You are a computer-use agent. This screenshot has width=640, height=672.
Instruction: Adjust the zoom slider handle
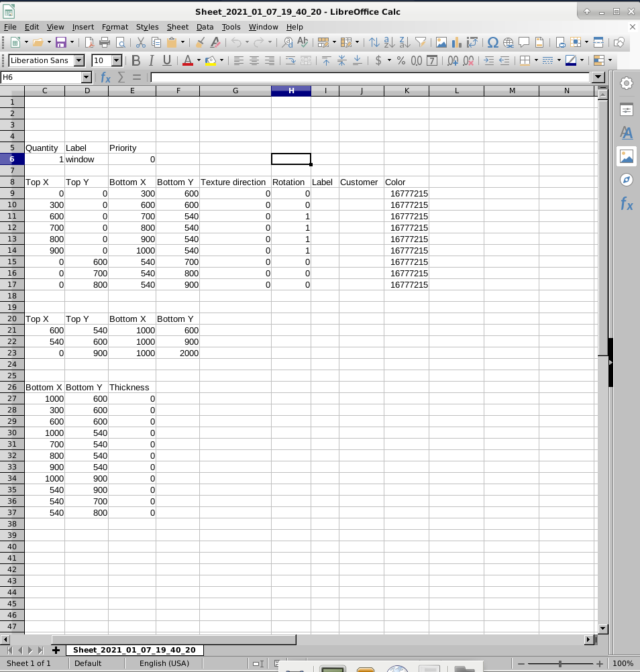(x=560, y=663)
